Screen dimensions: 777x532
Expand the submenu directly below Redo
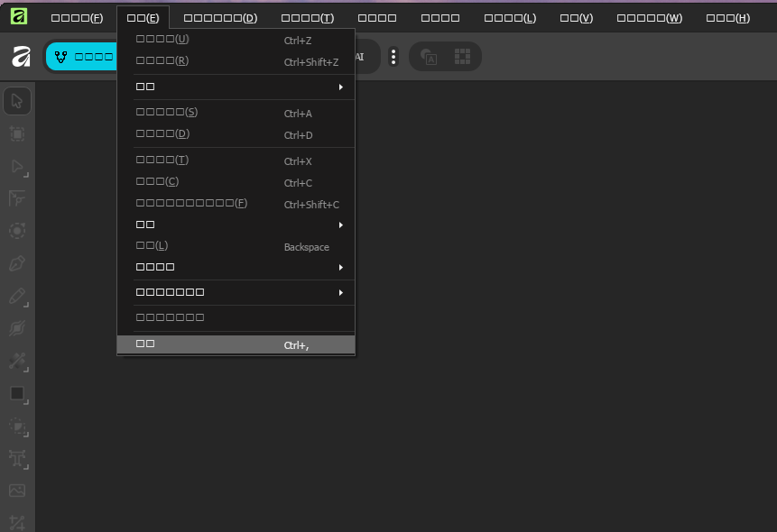tap(235, 86)
